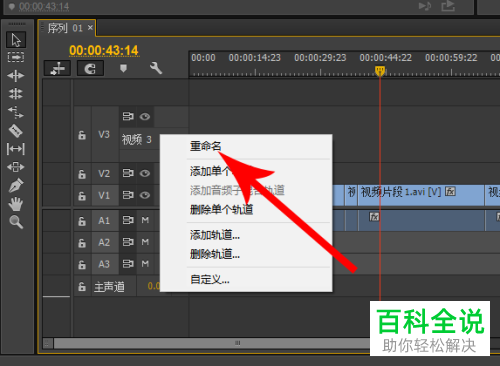Image resolution: width=500 pixels, height=366 pixels.
Task: Select the Rolling Edit tool
Action: tap(16, 94)
